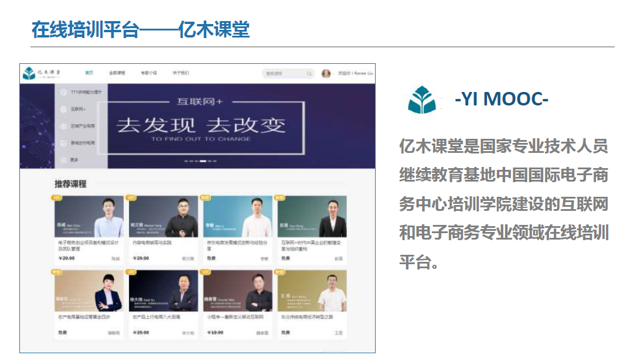Click the 互联网+ banner image
Image resolution: width=644 pixels, height=362 pixels.
pyautogui.click(x=241, y=127)
